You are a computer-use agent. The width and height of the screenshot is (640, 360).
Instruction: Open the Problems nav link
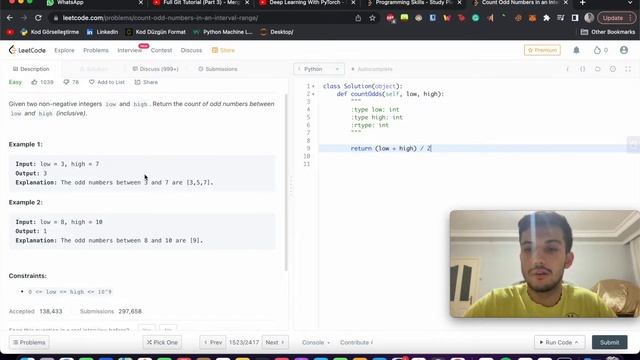(x=96, y=50)
